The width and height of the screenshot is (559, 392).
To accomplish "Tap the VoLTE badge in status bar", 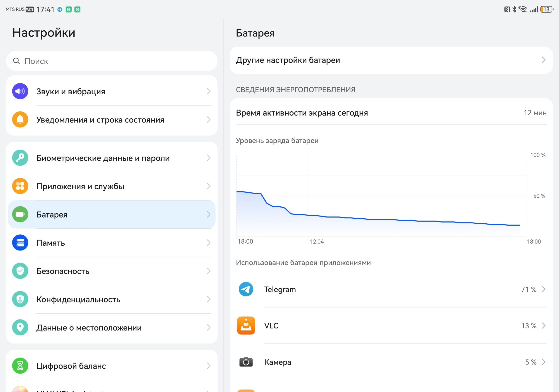I will (x=30, y=9).
